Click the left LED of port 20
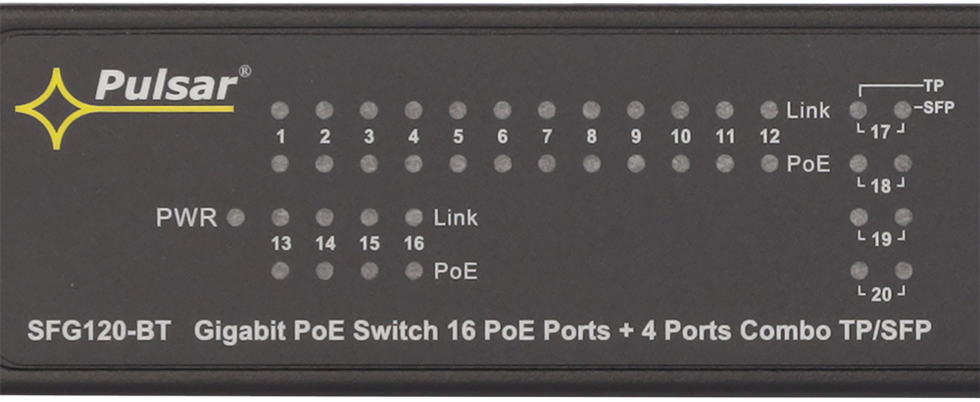 click(858, 271)
